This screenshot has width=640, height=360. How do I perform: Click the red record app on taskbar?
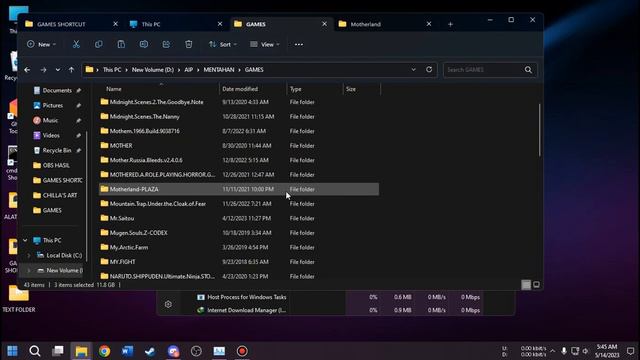point(242,351)
